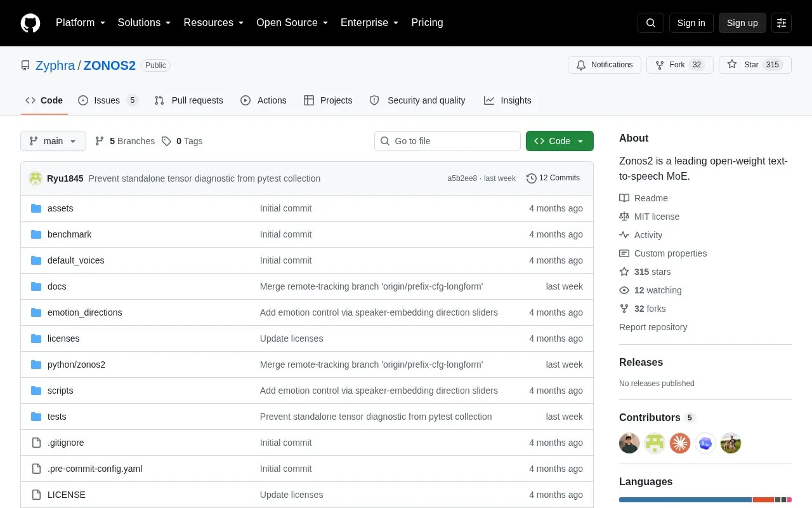Screen dimensions: 812x508
Task: Expand the Solutions menu
Action: 145,23
